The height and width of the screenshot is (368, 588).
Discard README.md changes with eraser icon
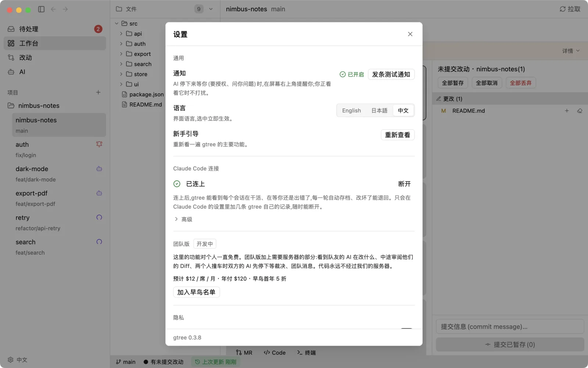(580, 111)
